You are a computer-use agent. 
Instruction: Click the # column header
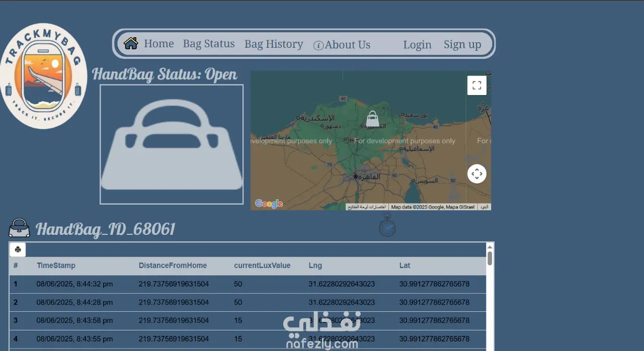pos(16,266)
